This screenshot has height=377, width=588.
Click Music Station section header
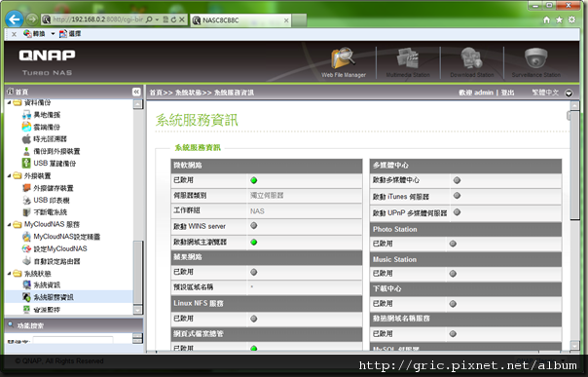click(x=465, y=259)
